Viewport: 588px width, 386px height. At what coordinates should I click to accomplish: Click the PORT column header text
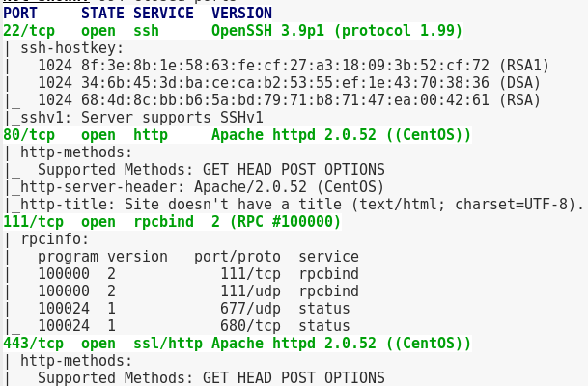(21, 14)
